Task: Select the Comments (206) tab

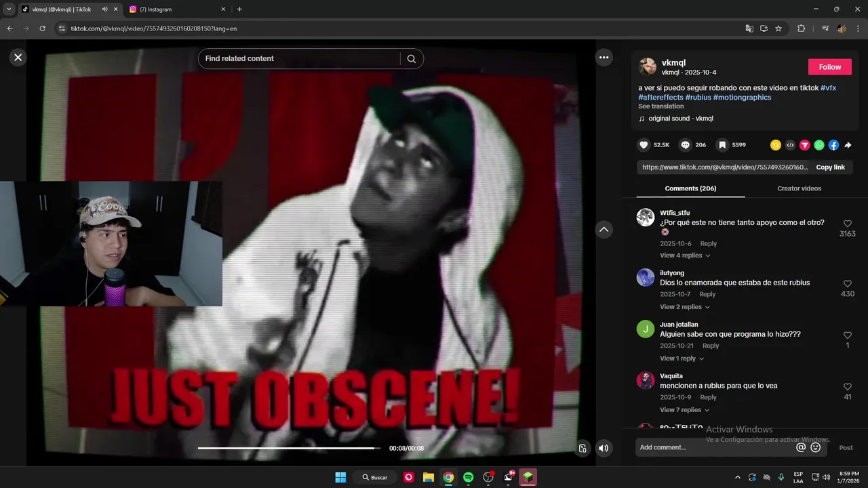Action: [690, 188]
